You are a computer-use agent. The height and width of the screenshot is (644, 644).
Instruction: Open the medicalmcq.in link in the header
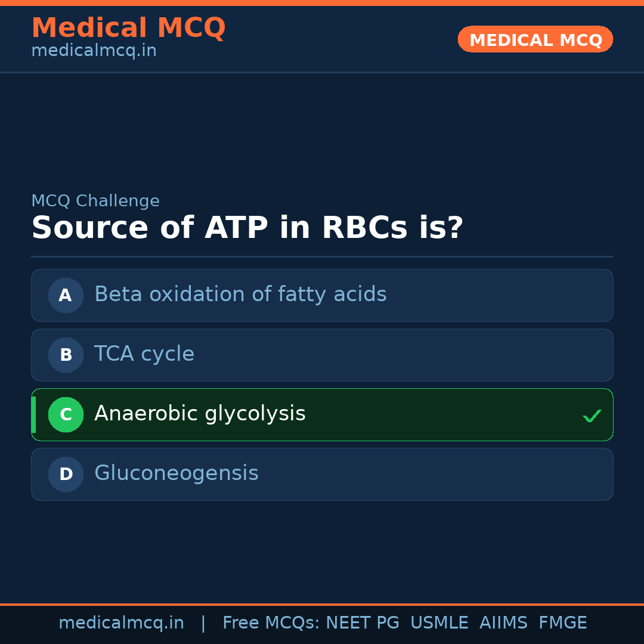(x=94, y=51)
